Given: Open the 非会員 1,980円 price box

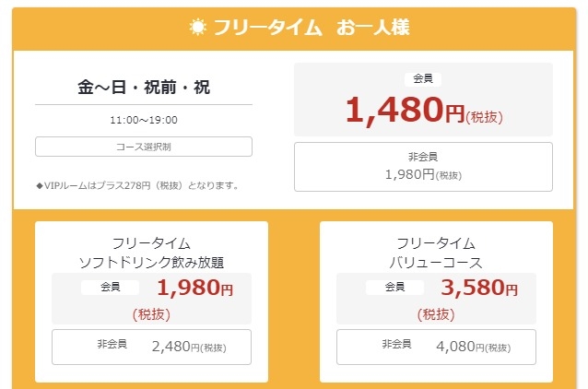Looking at the screenshot, I should (422, 166).
